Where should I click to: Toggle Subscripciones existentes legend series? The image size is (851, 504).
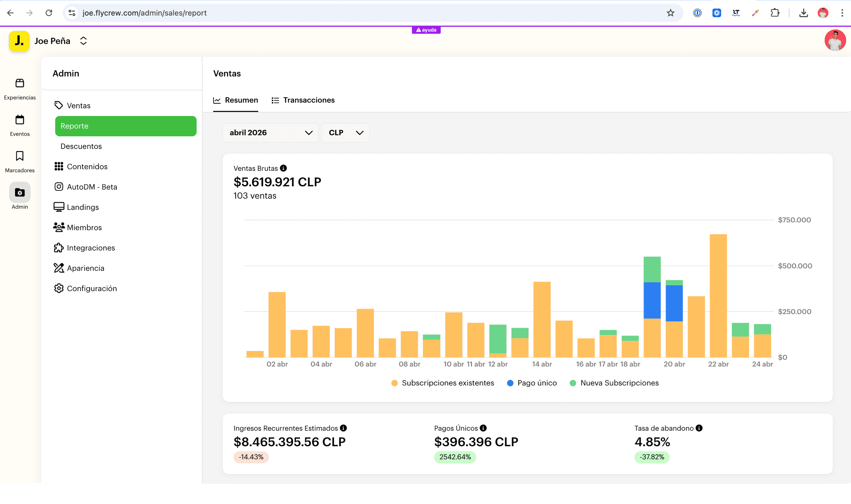click(x=442, y=383)
